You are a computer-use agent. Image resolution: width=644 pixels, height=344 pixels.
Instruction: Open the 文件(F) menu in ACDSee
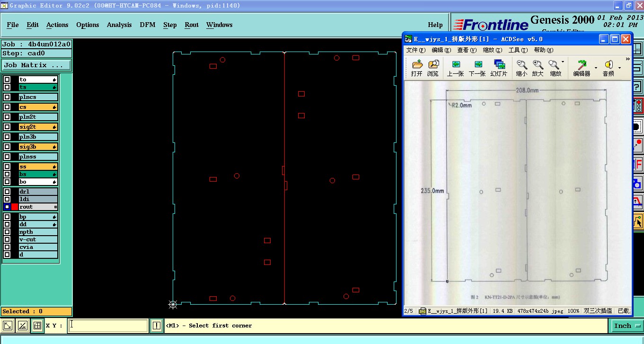coord(416,50)
